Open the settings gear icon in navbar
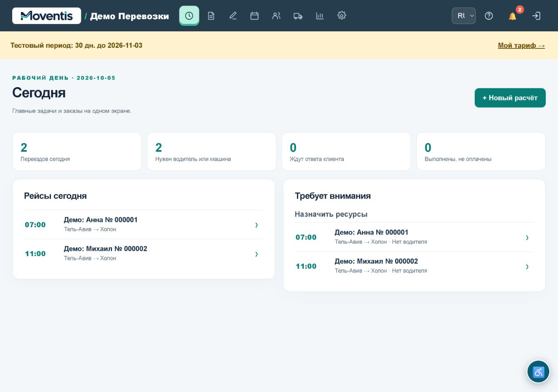This screenshot has height=392, width=558. tap(342, 16)
